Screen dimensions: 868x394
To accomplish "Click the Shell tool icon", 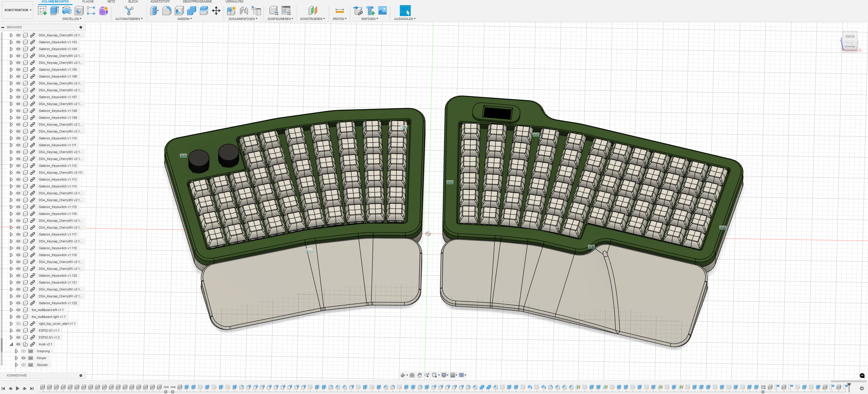I will point(179,11).
